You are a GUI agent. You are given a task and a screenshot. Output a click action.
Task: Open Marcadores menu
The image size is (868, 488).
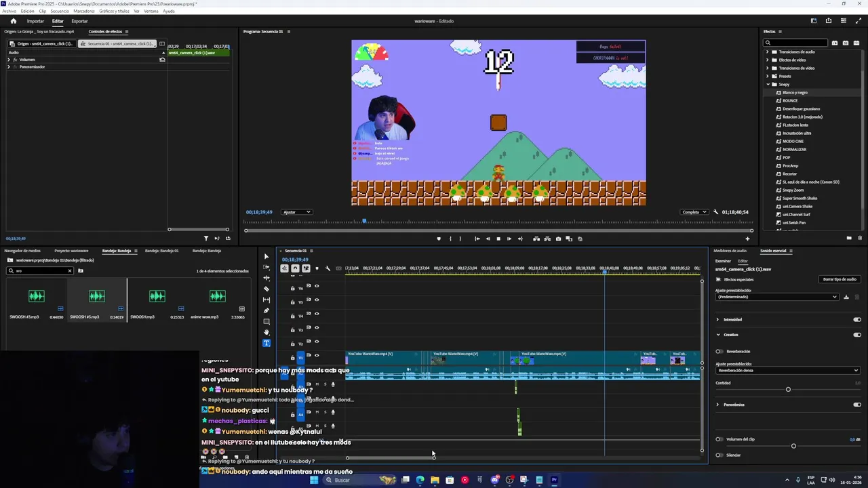pos(84,12)
